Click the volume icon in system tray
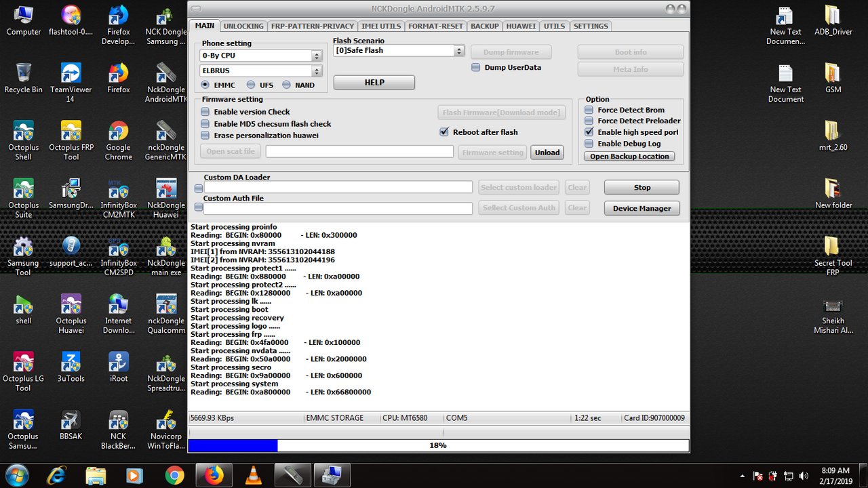 tap(804, 476)
